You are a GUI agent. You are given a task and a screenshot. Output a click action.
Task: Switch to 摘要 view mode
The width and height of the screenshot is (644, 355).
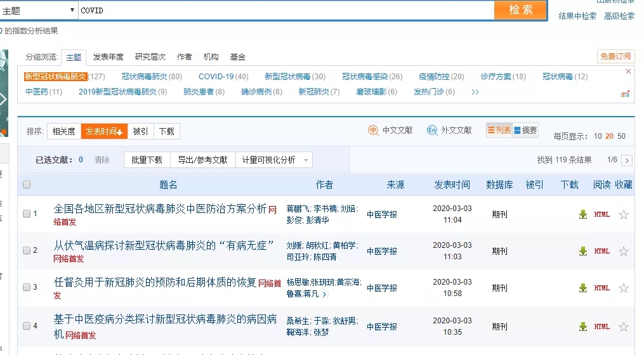(x=525, y=131)
